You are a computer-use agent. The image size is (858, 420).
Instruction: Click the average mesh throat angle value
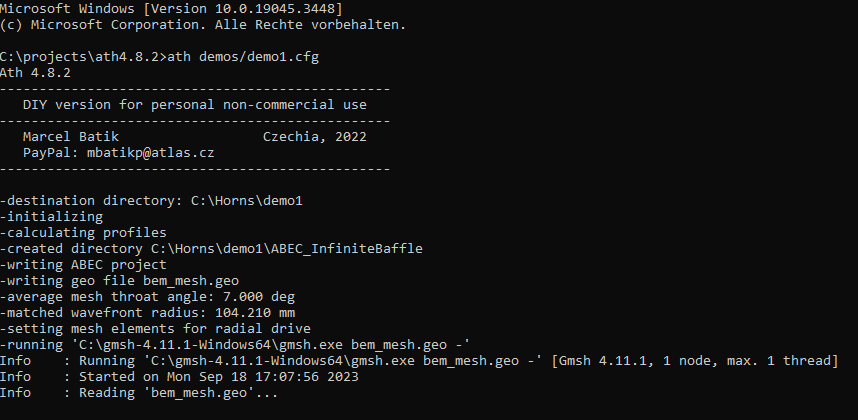[x=259, y=297]
